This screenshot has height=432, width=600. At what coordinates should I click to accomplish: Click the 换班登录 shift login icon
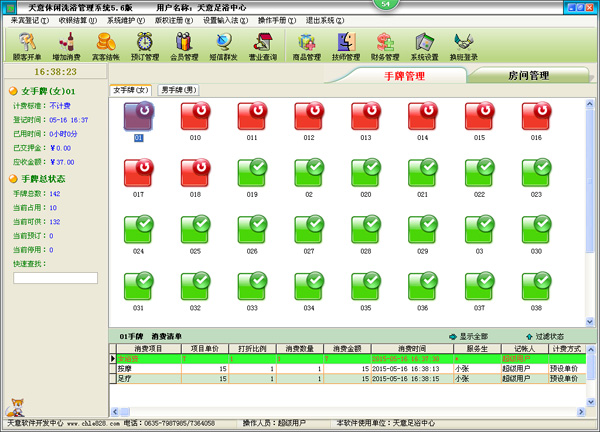463,45
